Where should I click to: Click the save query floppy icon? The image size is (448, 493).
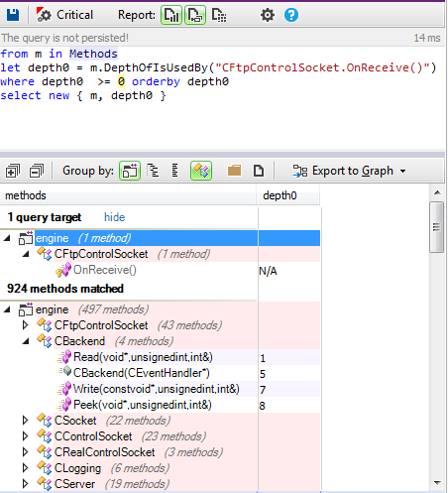(13, 15)
